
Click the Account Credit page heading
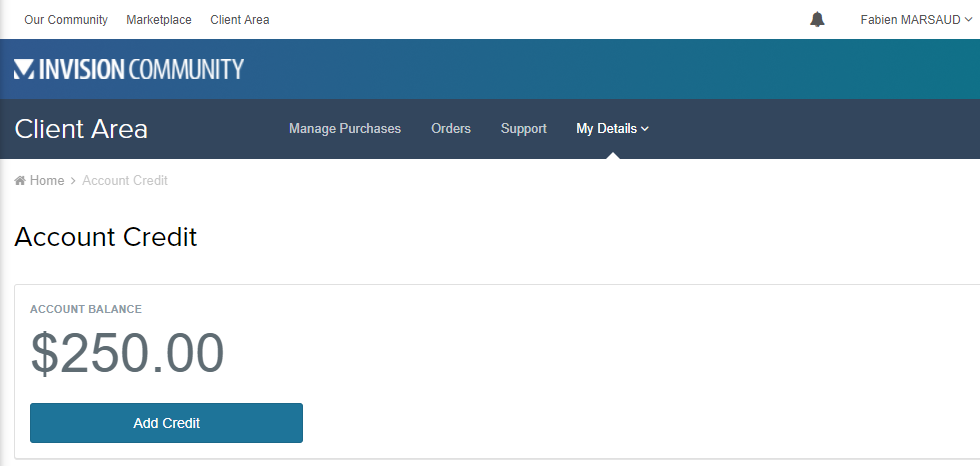pos(106,237)
